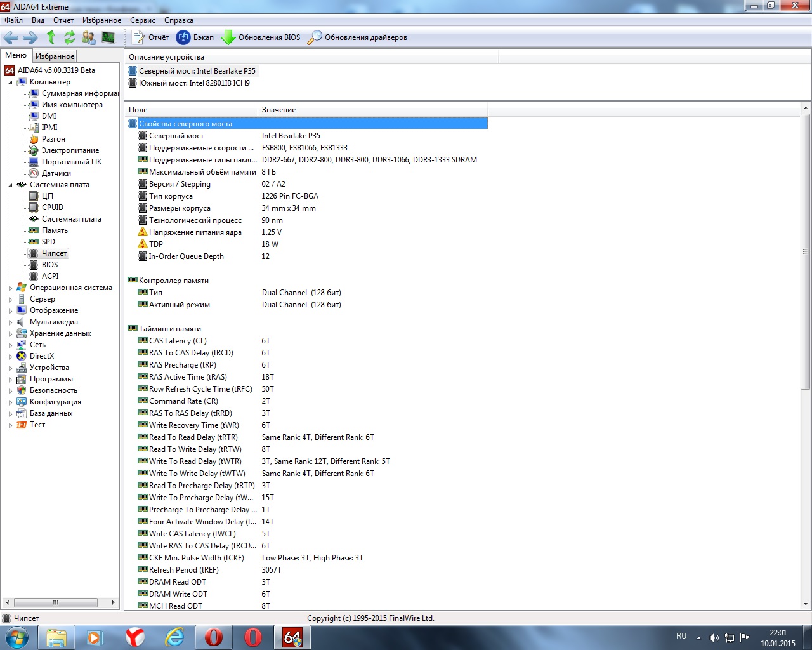The height and width of the screenshot is (650, 812).
Task: Select AIDA64 v5.00.3319 Beta root item
Action: click(x=56, y=70)
